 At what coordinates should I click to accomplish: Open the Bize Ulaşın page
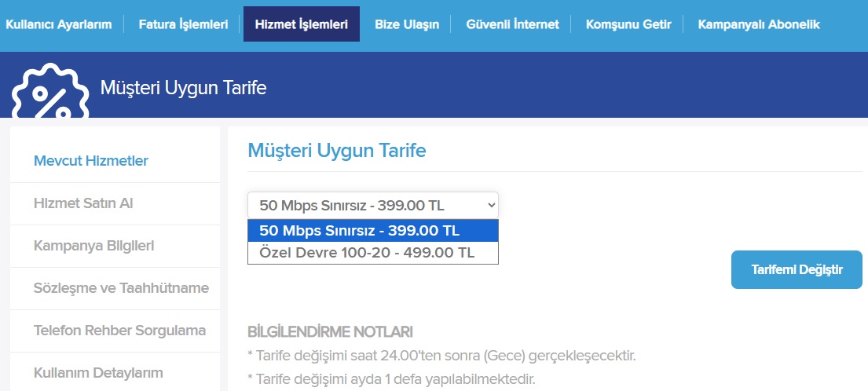[407, 24]
